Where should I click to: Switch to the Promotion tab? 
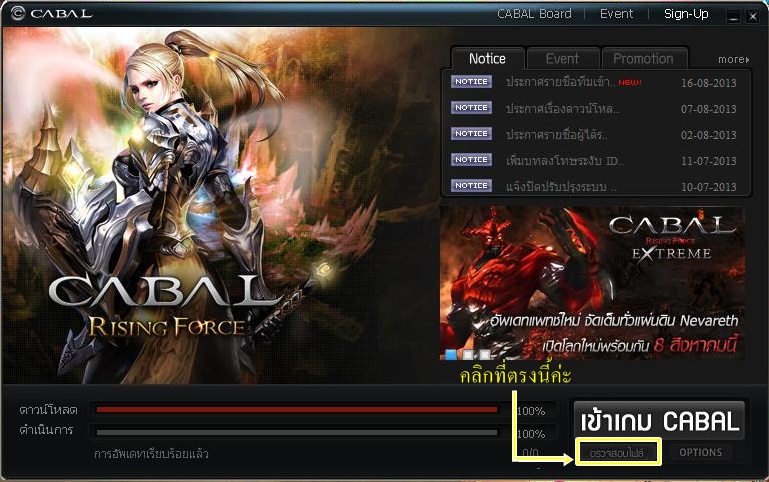pyautogui.click(x=643, y=59)
